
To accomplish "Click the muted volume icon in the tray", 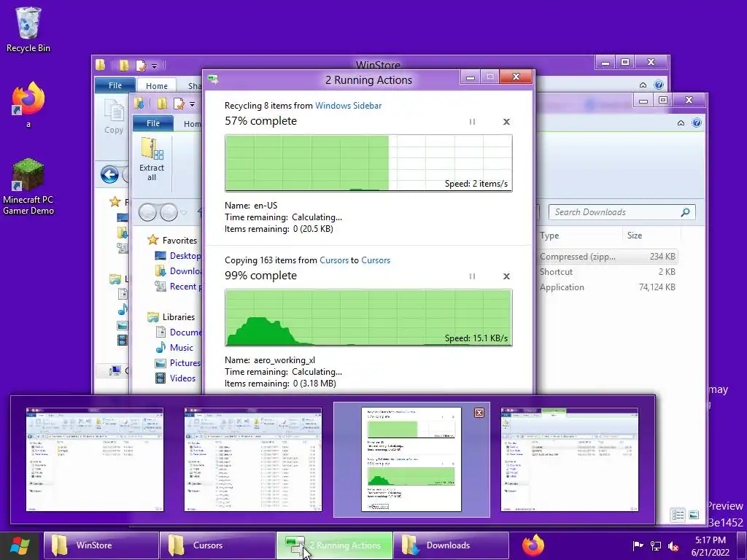I will [x=673, y=546].
